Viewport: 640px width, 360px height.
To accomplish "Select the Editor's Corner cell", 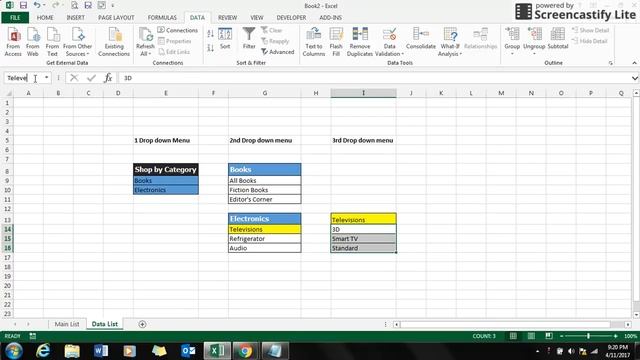I will [264, 200].
